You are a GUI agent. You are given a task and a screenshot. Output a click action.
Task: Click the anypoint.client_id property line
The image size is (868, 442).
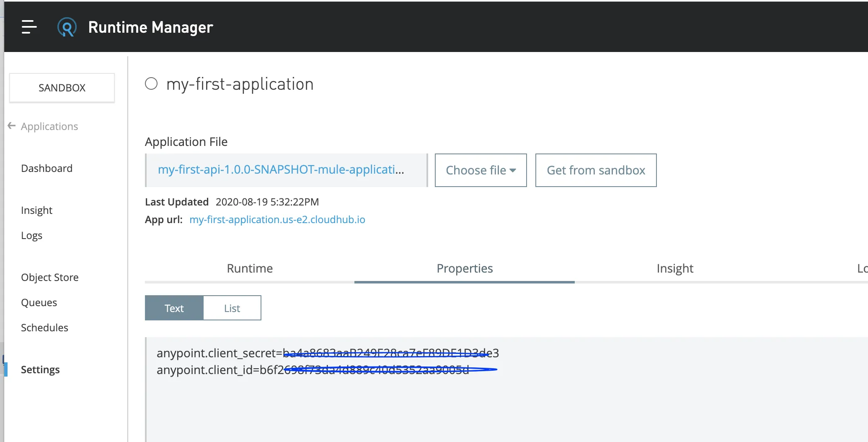[x=313, y=370]
